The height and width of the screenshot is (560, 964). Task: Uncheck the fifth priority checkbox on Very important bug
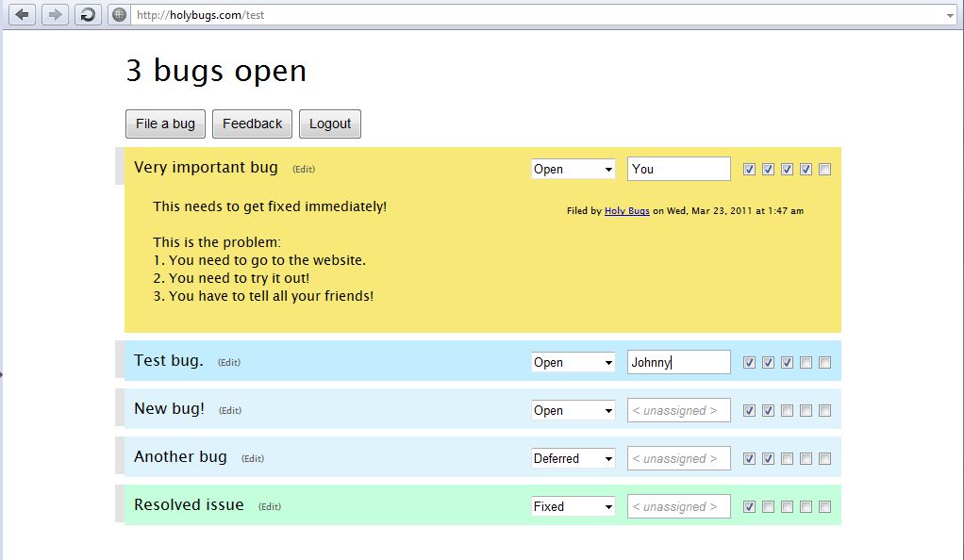tap(825, 169)
